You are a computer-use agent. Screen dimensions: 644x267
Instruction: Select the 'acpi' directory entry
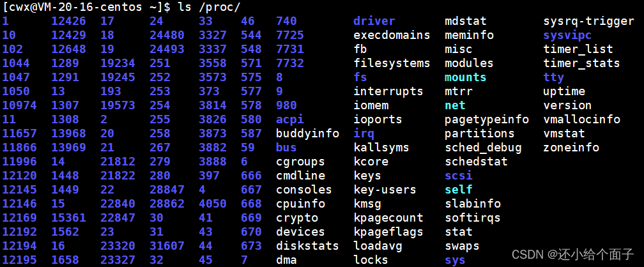click(290, 119)
